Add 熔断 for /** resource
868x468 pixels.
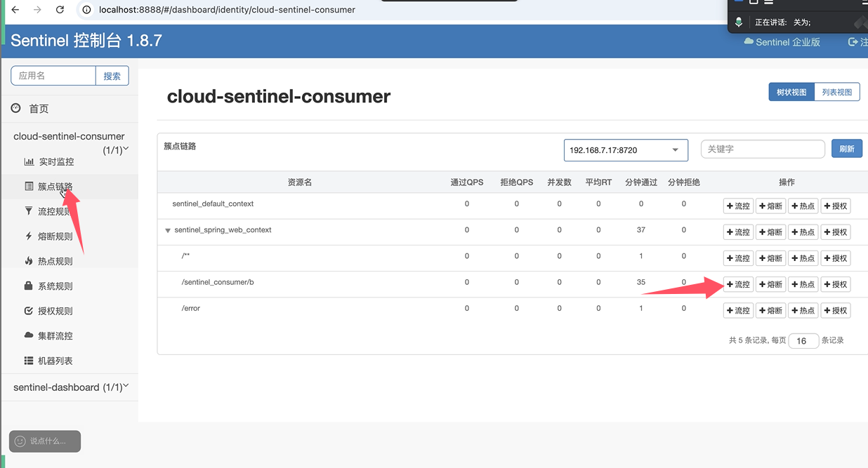pos(770,258)
